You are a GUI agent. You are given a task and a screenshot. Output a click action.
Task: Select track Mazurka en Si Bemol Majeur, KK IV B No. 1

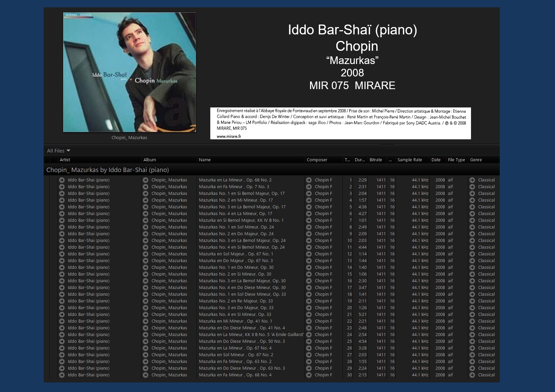click(241, 220)
